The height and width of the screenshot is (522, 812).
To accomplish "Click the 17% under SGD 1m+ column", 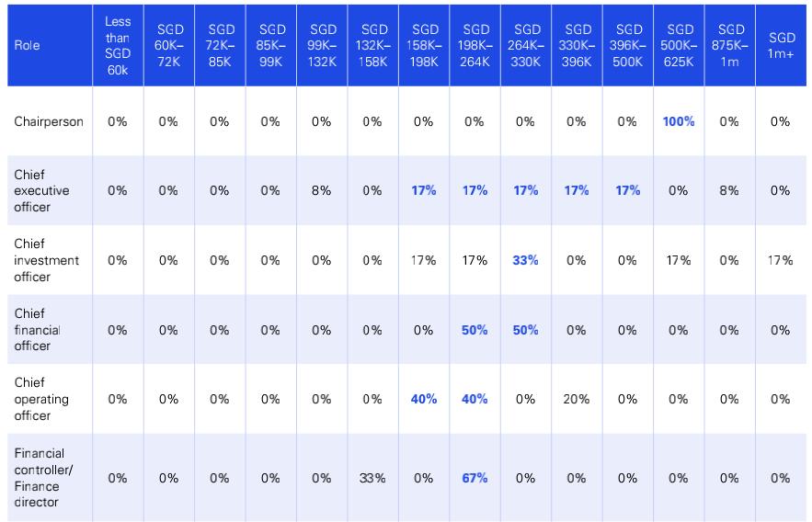I will tap(781, 260).
